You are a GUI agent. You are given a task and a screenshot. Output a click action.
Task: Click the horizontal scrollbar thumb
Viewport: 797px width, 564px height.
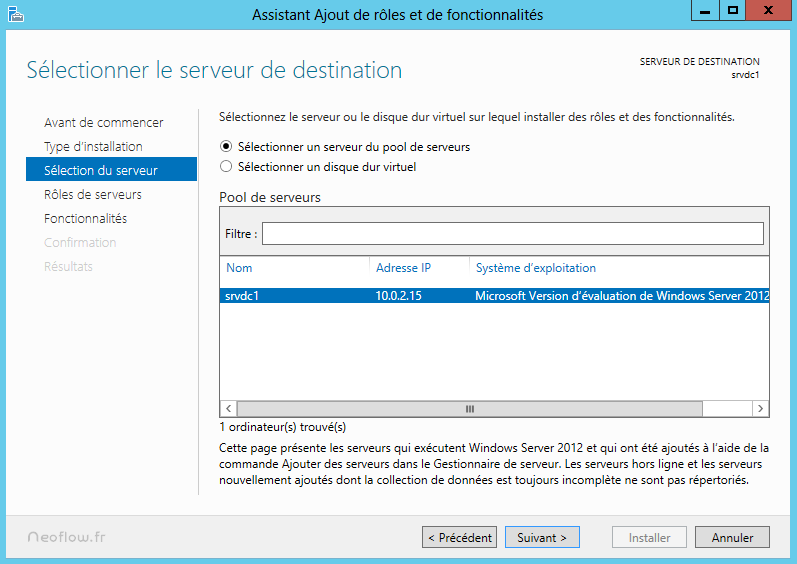[470, 409]
